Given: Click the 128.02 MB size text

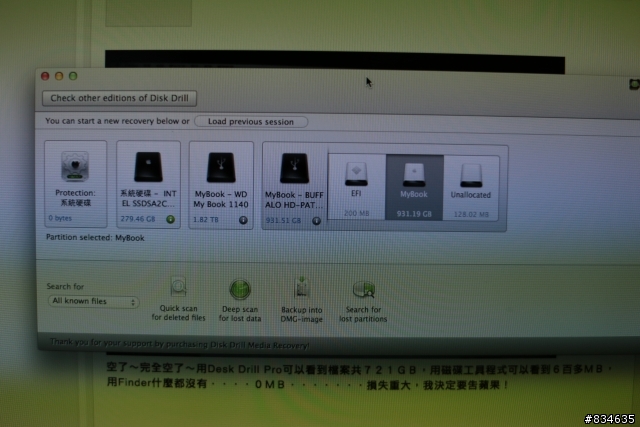Looking at the screenshot, I should click(471, 214).
